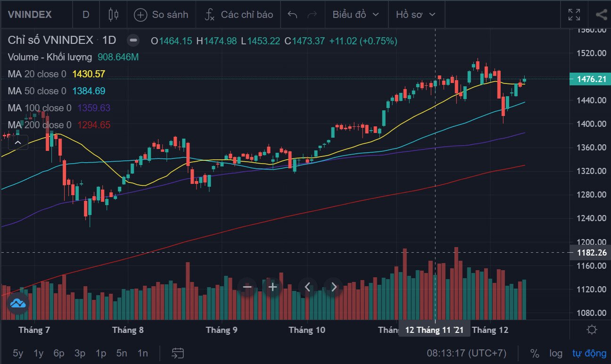Move chart left with arrow button
Image resolution: width=611 pixels, height=364 pixels.
point(308,286)
